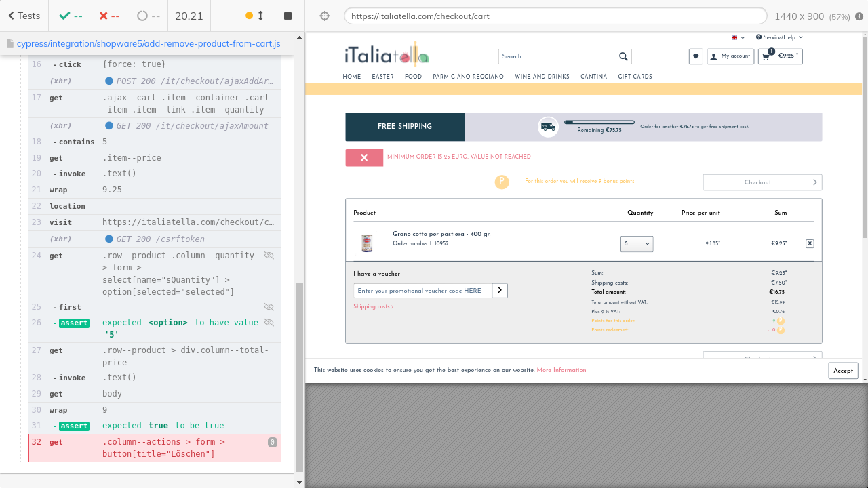Open the Parmigiano Reggiano menu item
Image resolution: width=868 pixels, height=488 pixels.
tap(468, 77)
